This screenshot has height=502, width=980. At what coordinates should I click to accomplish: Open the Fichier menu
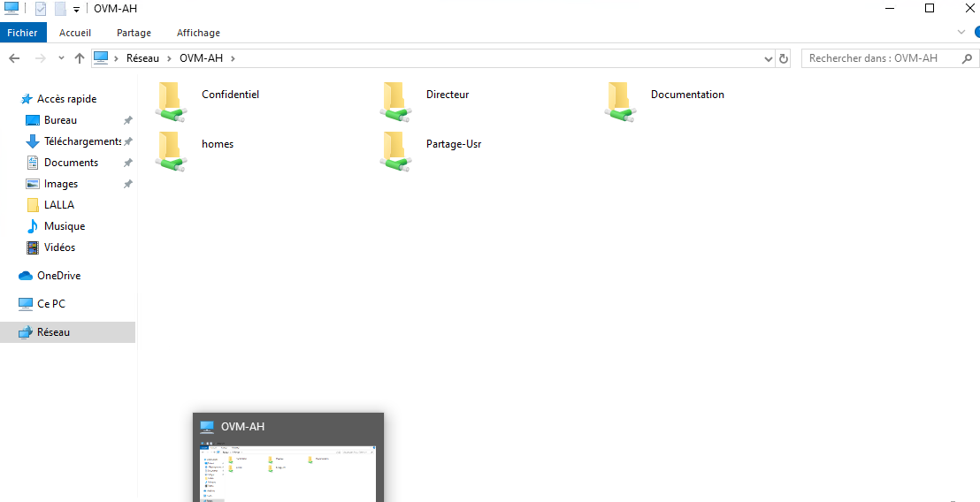pyautogui.click(x=22, y=33)
